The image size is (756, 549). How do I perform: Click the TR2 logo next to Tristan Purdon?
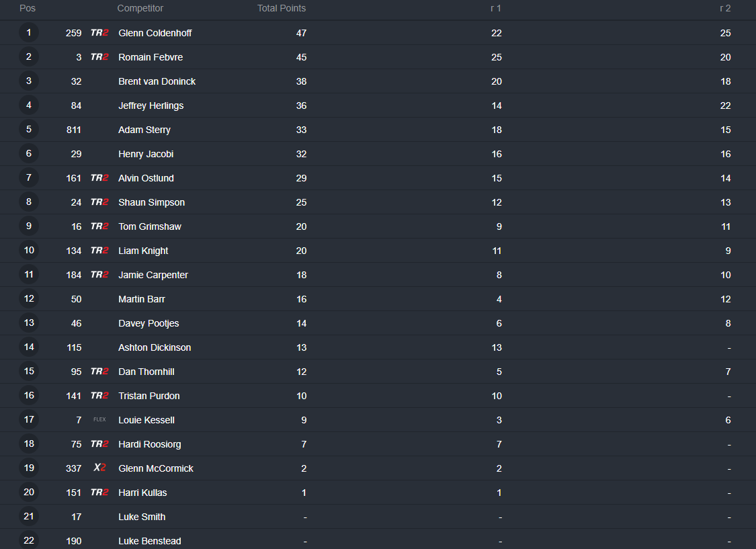tap(99, 395)
